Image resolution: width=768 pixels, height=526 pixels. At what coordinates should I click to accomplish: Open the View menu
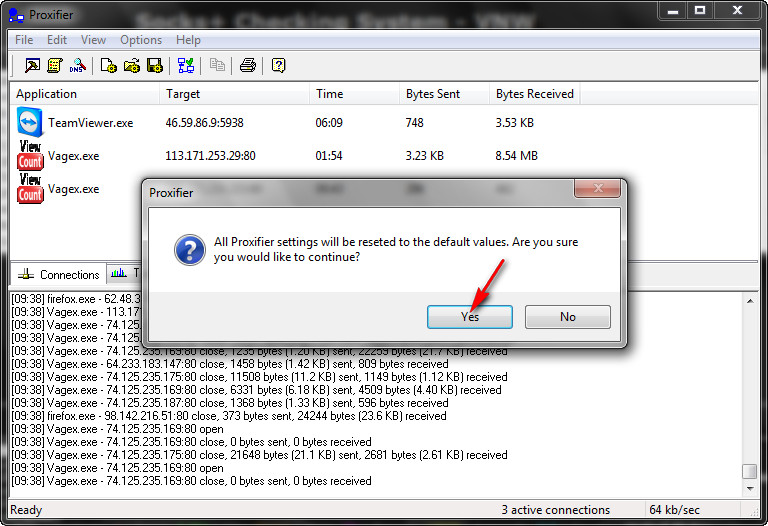coord(93,40)
